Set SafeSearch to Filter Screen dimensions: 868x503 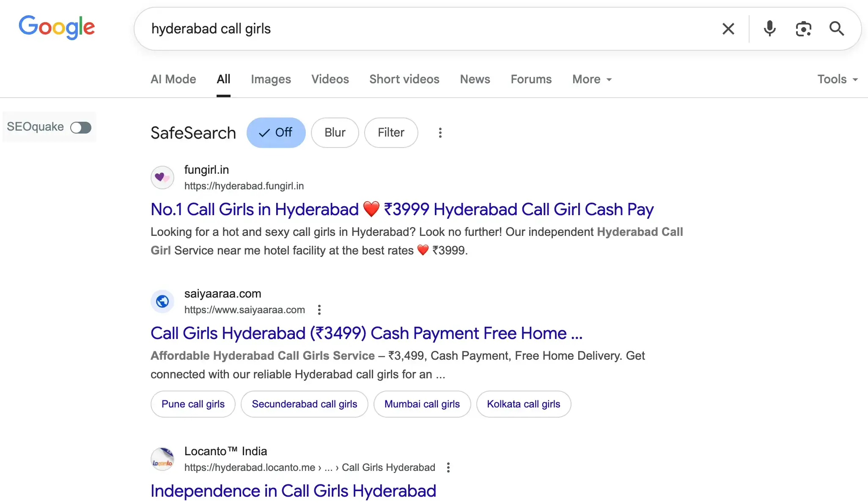point(391,133)
